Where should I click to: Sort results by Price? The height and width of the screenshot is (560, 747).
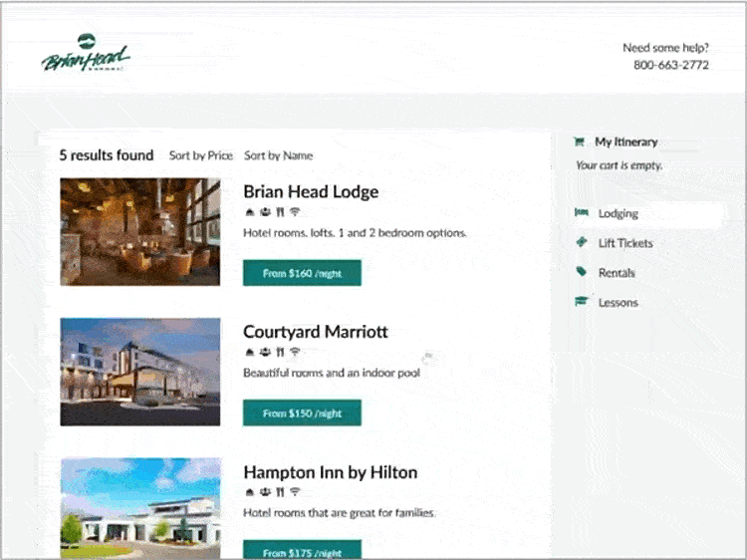201,155
